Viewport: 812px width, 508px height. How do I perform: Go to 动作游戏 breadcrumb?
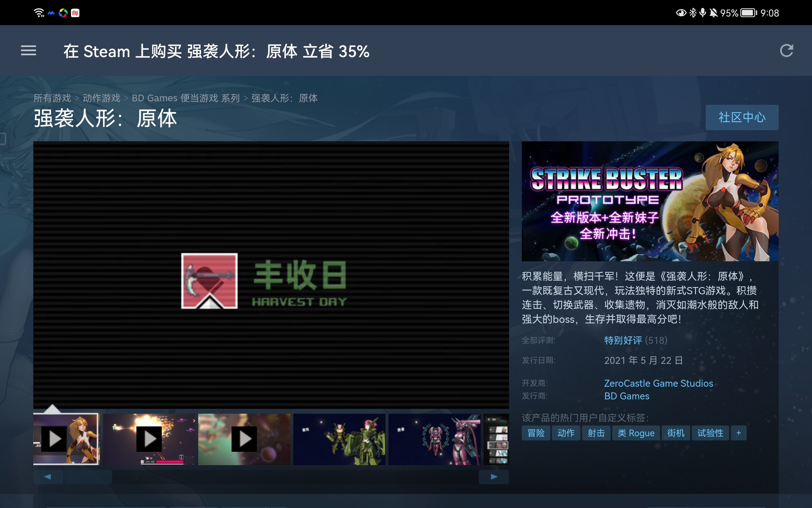(x=101, y=98)
